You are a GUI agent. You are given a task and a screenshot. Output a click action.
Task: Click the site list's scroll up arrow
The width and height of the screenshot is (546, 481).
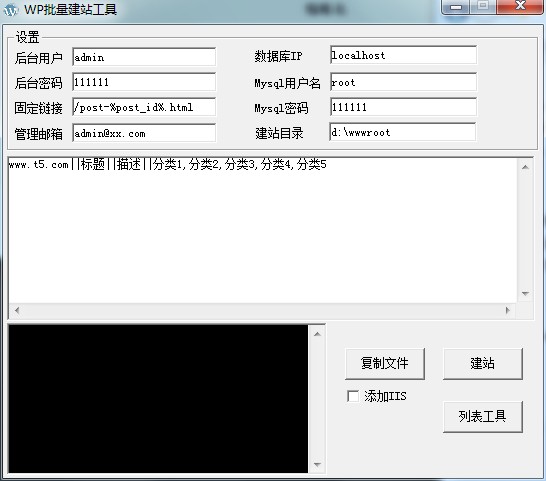525,167
